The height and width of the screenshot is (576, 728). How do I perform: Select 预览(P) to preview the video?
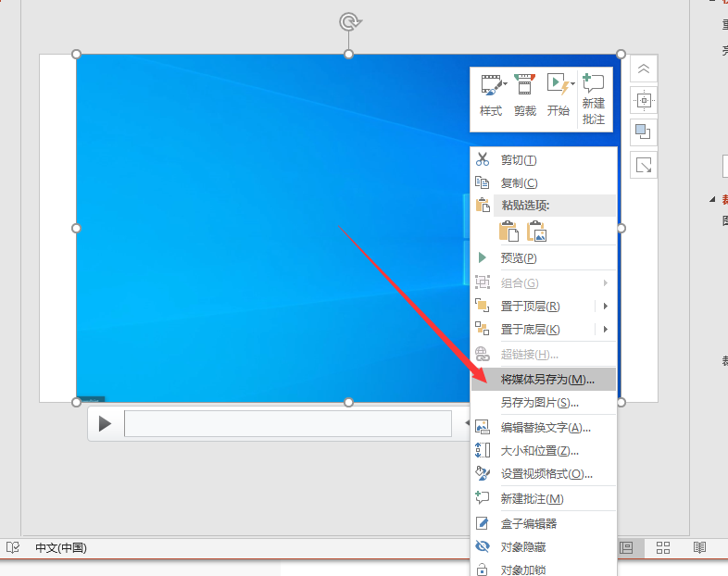(544, 258)
